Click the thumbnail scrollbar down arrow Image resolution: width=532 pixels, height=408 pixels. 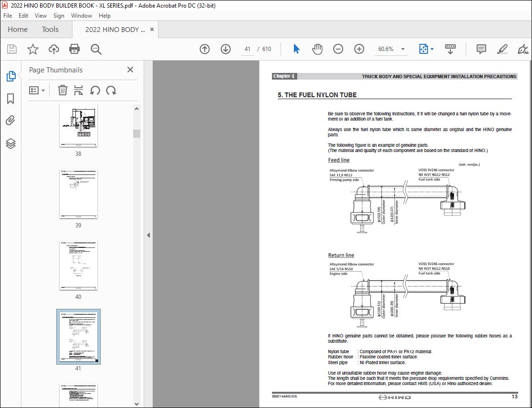pyautogui.click(x=136, y=404)
